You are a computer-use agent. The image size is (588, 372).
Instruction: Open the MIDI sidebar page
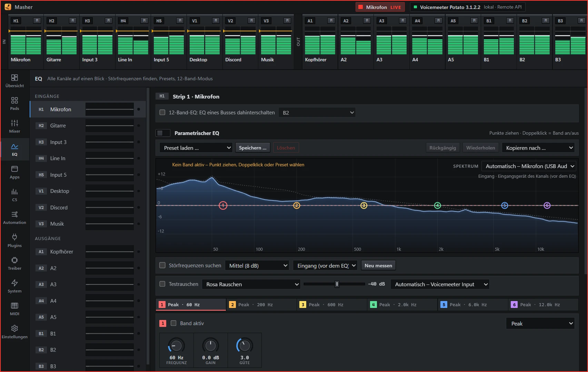[14, 309]
